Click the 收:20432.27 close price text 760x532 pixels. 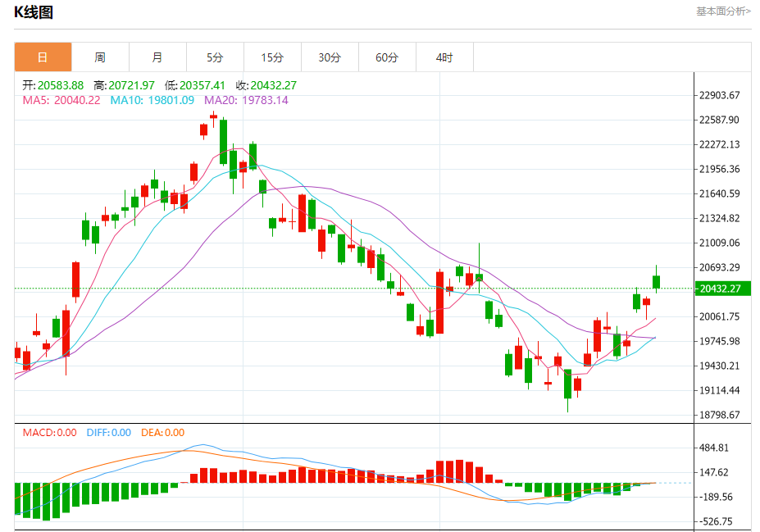pos(266,85)
